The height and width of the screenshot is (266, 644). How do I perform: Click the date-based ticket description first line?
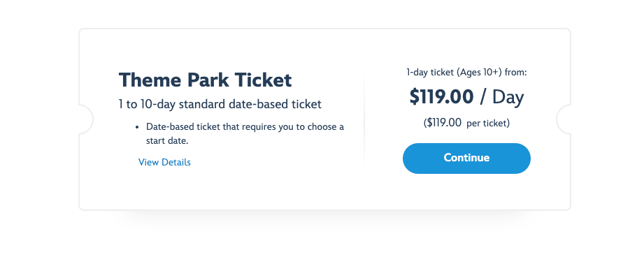coord(245,126)
